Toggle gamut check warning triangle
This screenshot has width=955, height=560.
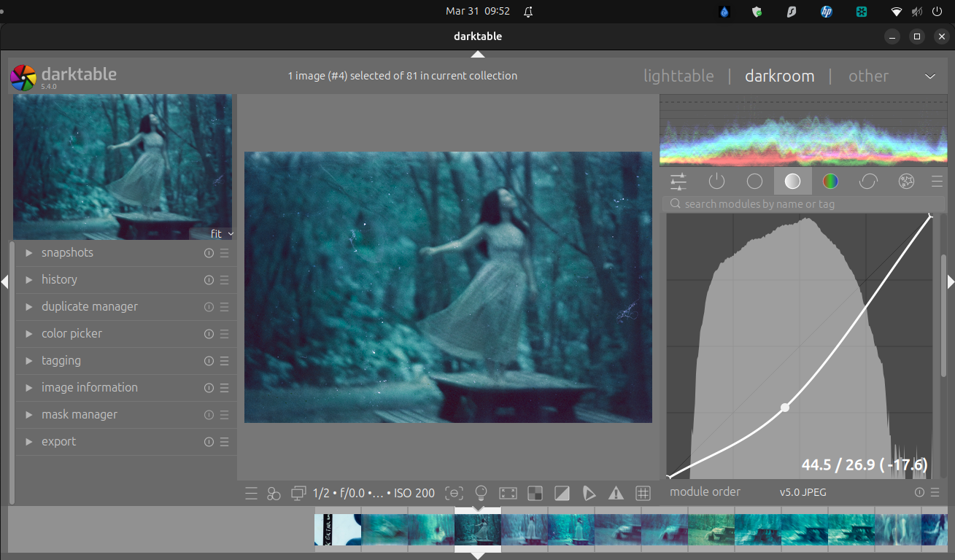point(616,494)
